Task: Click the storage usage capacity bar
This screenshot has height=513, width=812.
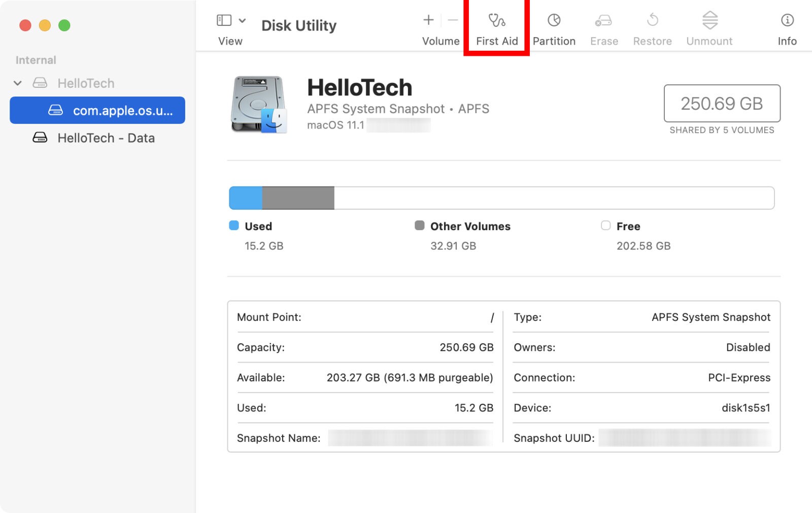Action: click(x=502, y=198)
